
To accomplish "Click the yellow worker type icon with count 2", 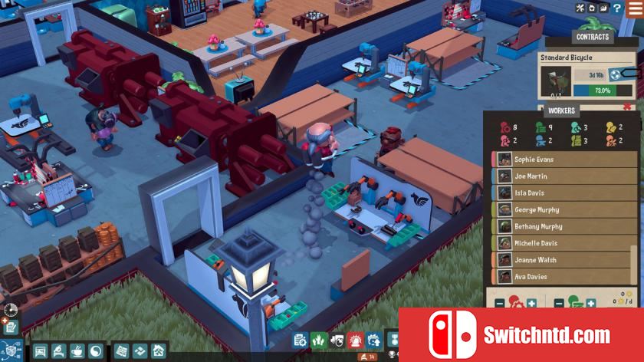I will [611, 128].
